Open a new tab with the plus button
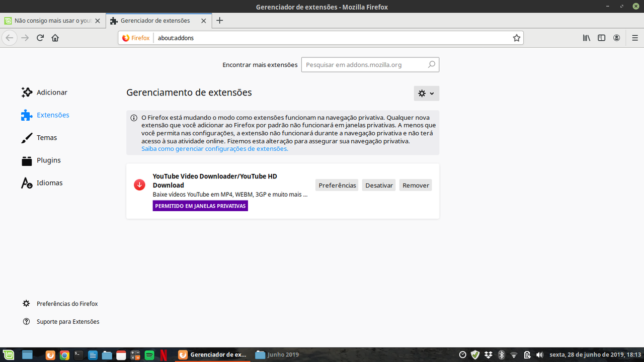The width and height of the screenshot is (644, 362). pyautogui.click(x=219, y=21)
